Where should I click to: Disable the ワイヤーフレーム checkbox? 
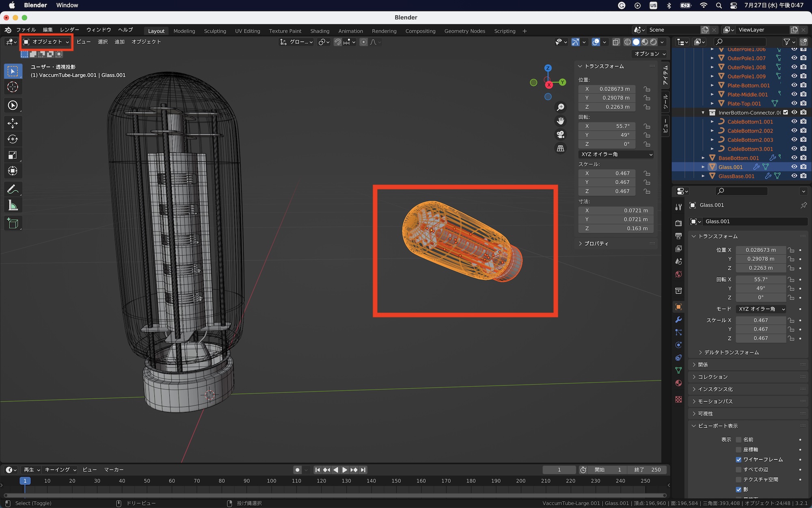[x=739, y=460]
